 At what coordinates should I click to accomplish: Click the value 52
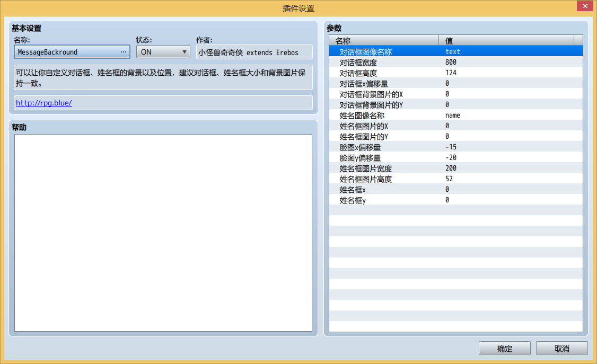point(449,179)
